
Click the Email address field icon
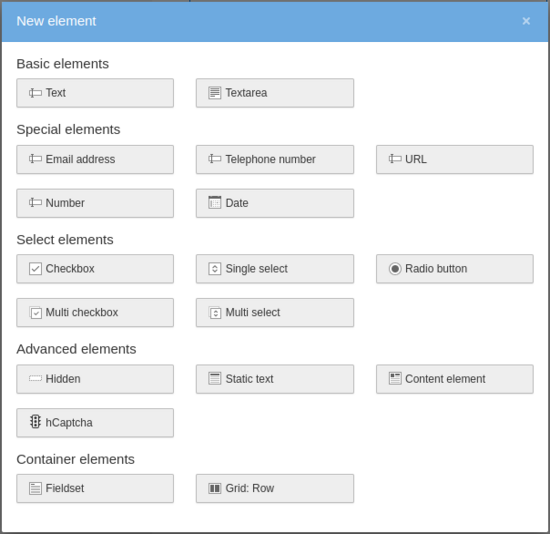click(x=35, y=159)
